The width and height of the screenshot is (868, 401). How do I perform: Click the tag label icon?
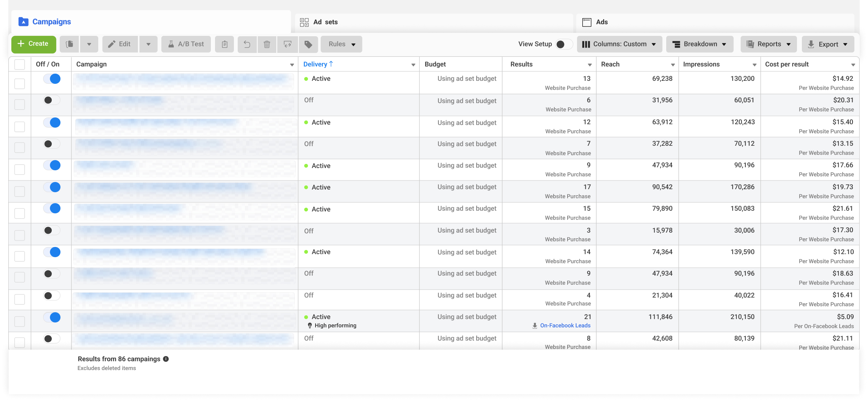[308, 44]
